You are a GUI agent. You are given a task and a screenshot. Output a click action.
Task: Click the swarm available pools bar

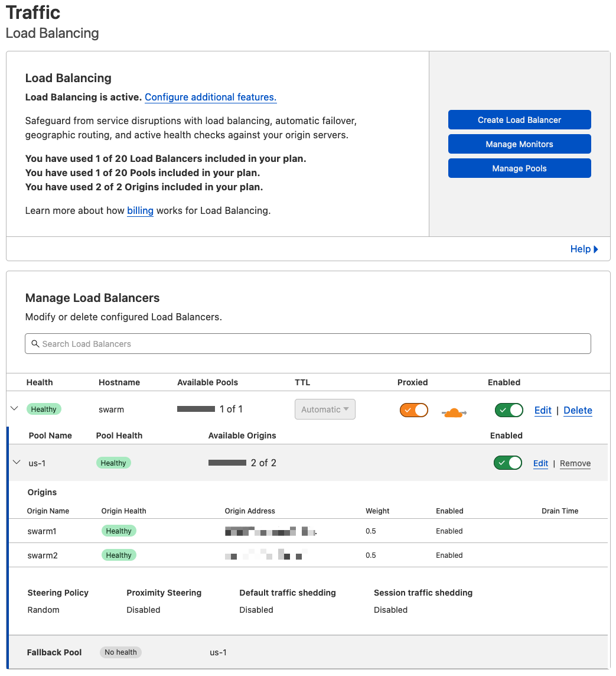tap(196, 409)
